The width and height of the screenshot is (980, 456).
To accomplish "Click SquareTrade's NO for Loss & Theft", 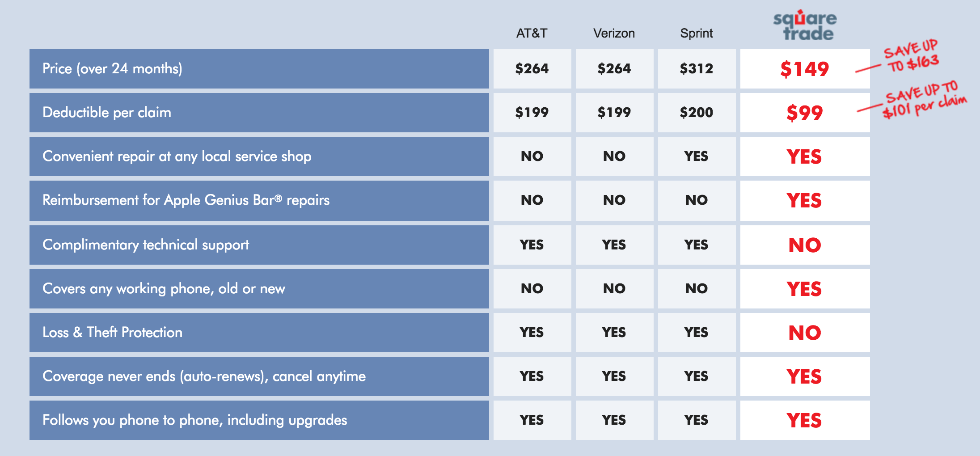I will click(x=804, y=333).
